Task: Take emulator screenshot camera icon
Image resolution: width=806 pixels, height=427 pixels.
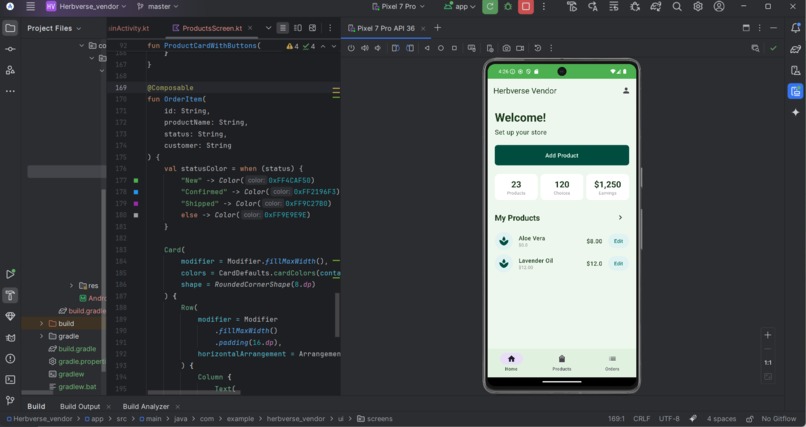Action: tap(506, 48)
